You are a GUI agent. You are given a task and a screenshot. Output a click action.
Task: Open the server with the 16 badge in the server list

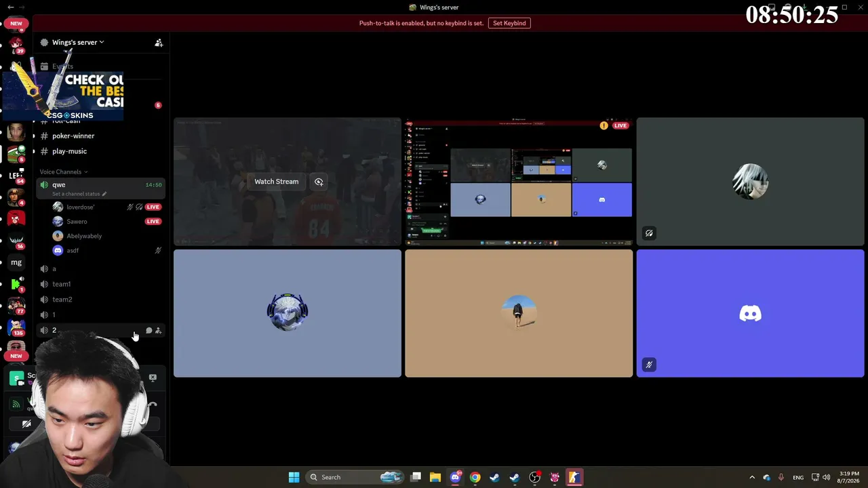point(16,241)
